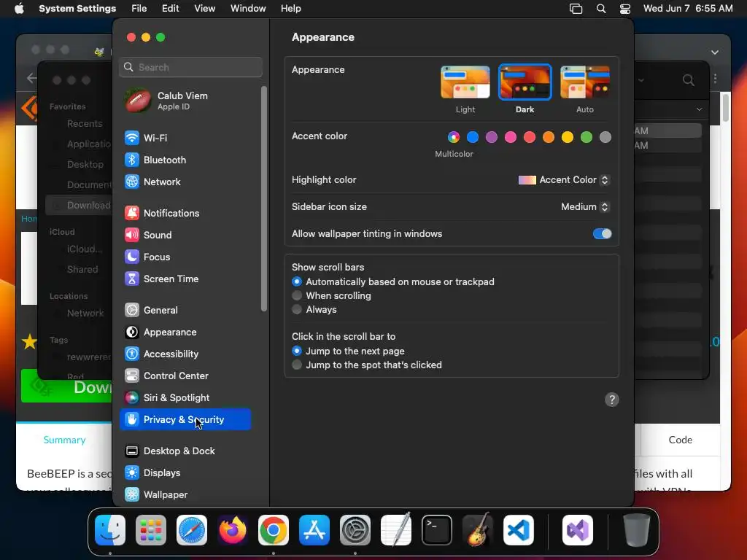
Task: Open Desktop & Dock settings
Action: 185,451
